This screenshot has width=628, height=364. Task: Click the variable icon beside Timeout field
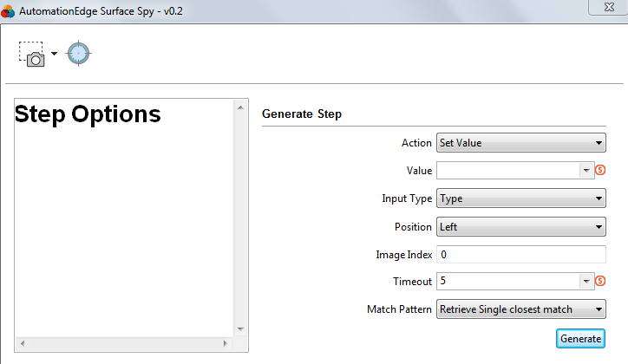click(600, 281)
